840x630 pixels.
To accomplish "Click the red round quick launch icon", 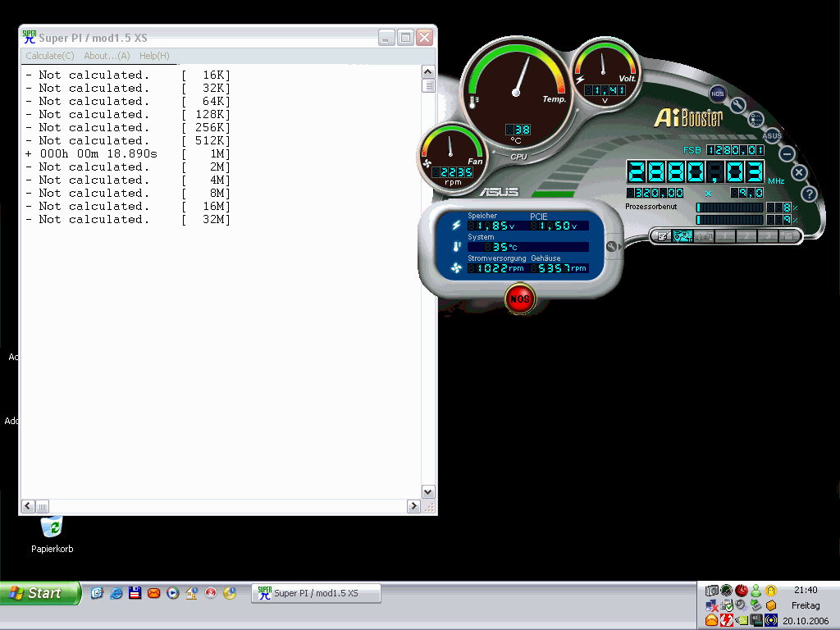I will 211,593.
